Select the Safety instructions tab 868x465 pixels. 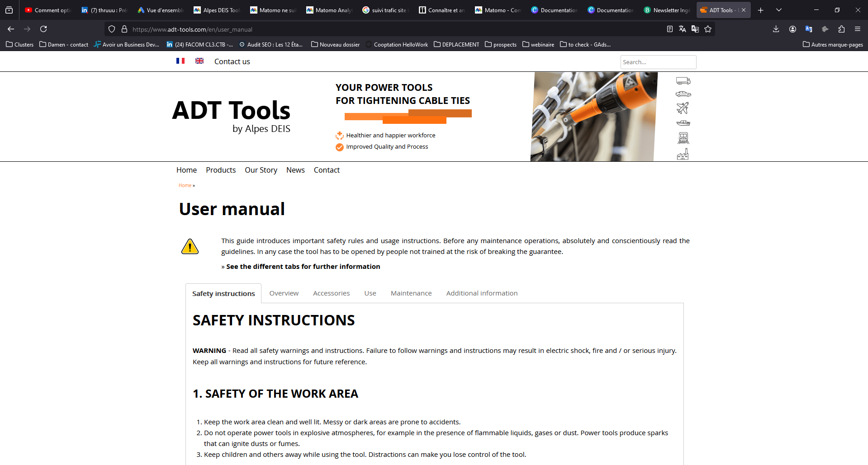223,293
